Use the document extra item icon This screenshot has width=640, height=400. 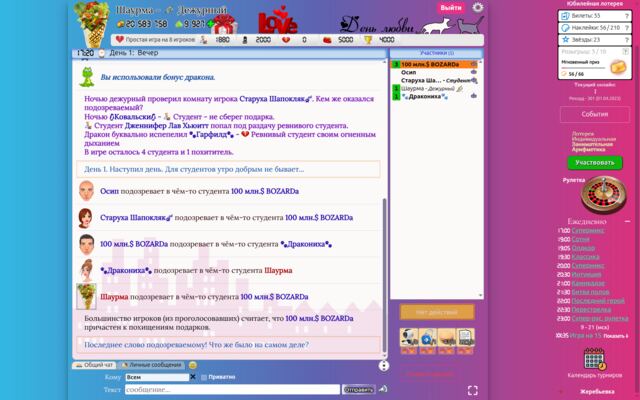(x=465, y=338)
